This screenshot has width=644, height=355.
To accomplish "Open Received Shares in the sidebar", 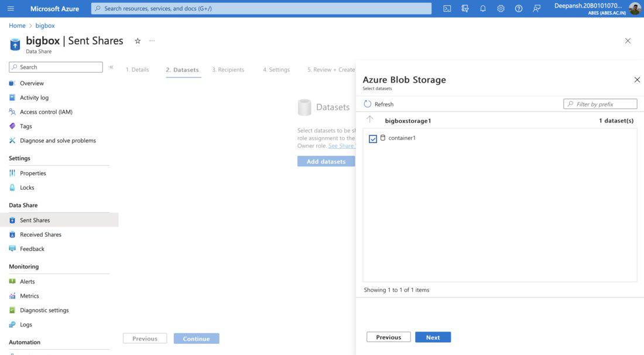I will click(40, 234).
